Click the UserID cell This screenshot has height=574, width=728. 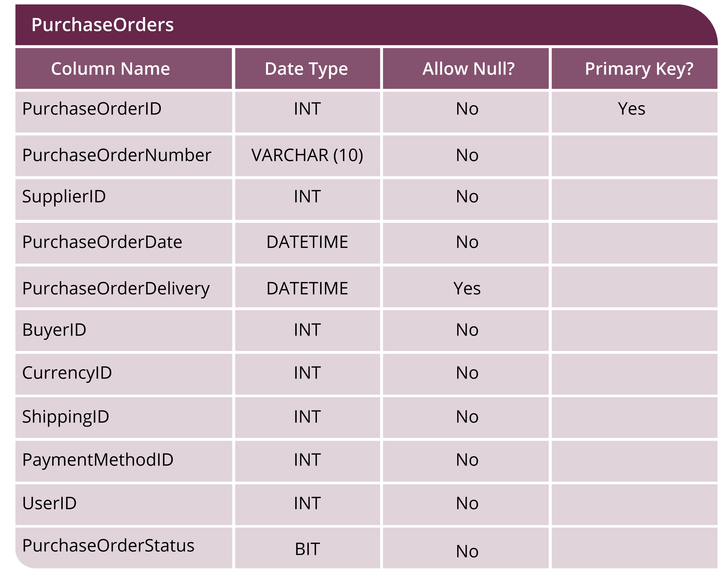coord(123,505)
